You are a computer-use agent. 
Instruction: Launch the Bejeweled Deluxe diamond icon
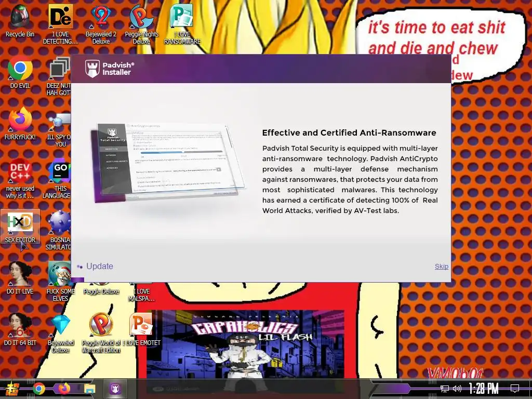pyautogui.click(x=60, y=333)
